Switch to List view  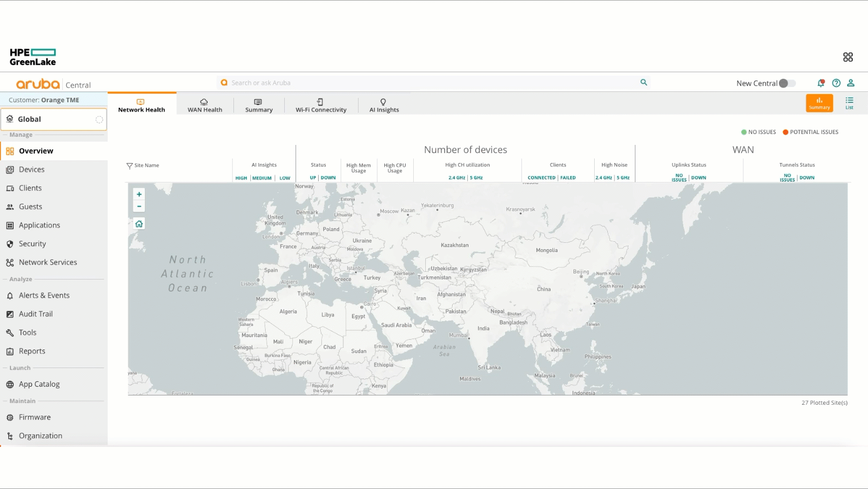tap(849, 103)
